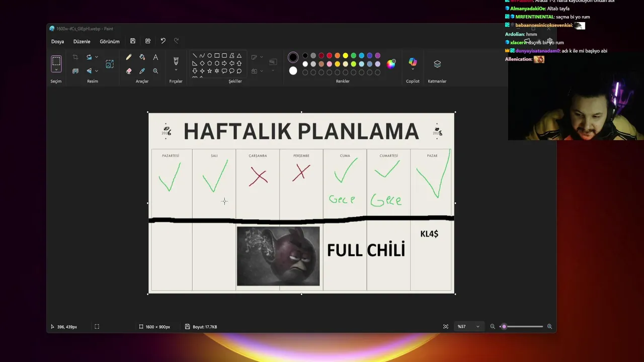Pick the green color swatch
644x362 pixels.
[x=353, y=56]
